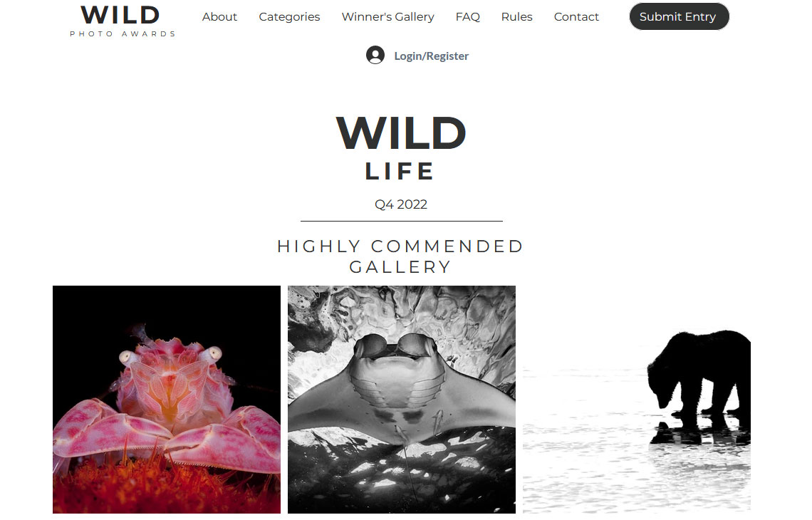812x520 pixels.
Task: Open the black-and-white manta ray photo
Action: pyautogui.click(x=402, y=400)
